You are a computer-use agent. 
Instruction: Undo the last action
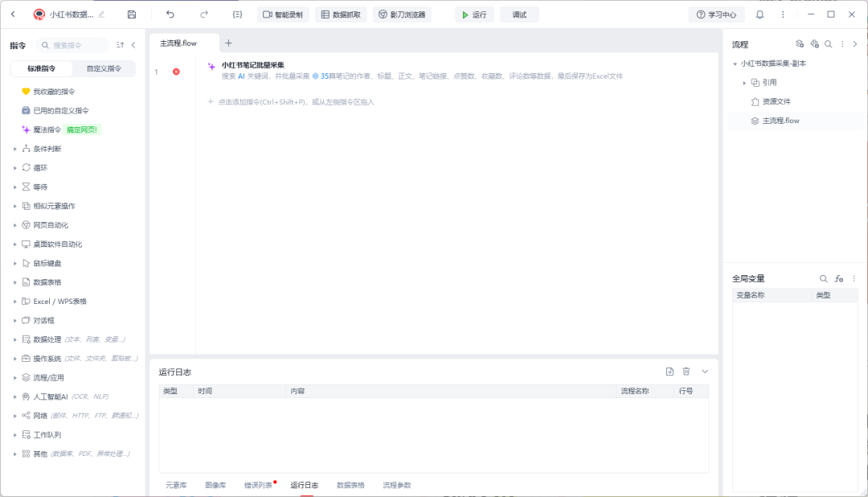click(170, 14)
